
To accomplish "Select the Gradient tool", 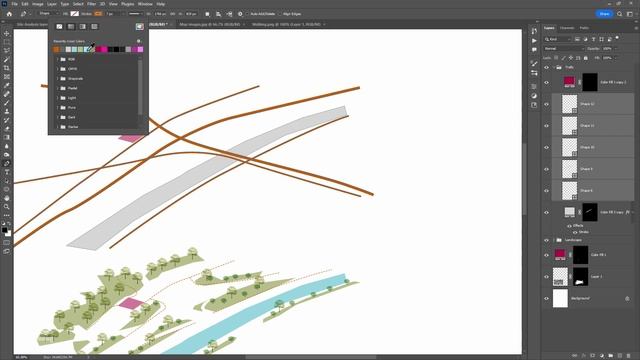I will 7,137.
